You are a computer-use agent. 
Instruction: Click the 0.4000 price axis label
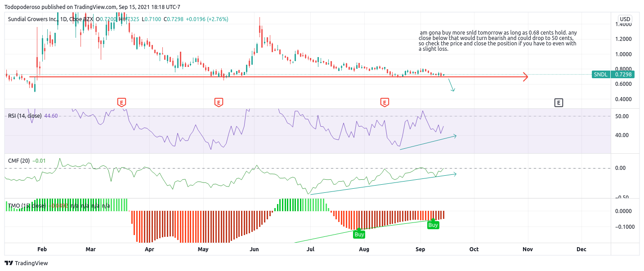coord(623,99)
